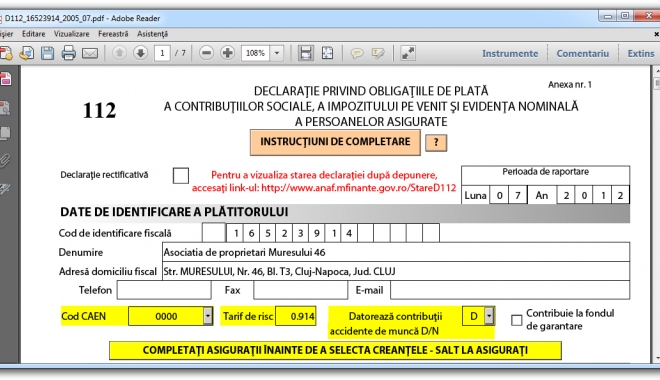Click the "Perioada de raportare" label

pos(546,172)
